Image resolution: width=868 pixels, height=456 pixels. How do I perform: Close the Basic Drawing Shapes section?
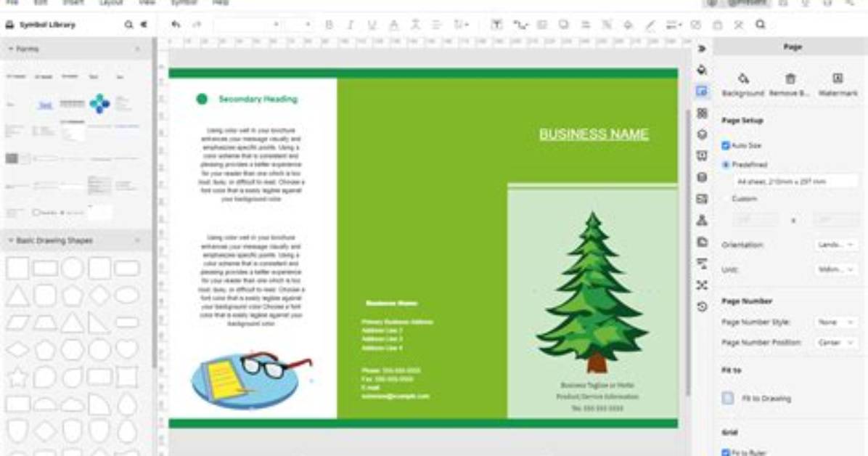coord(137,240)
